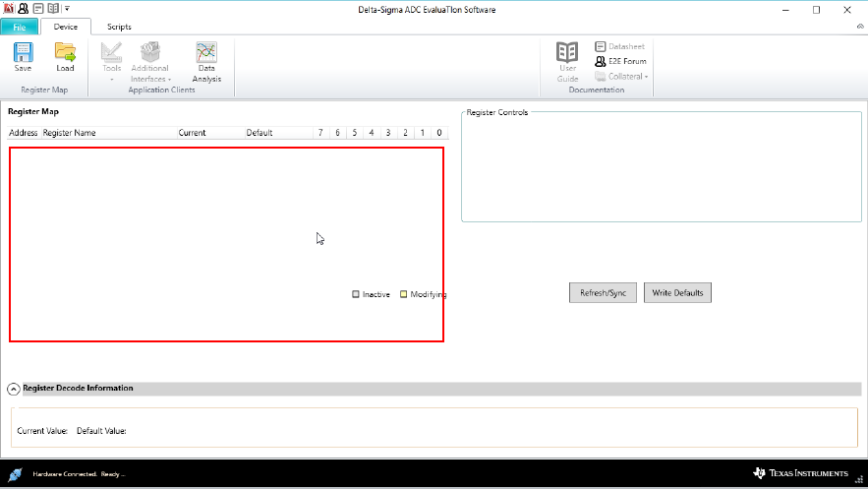Click the 'Hardware Connected. Ready' status text

pos(79,474)
